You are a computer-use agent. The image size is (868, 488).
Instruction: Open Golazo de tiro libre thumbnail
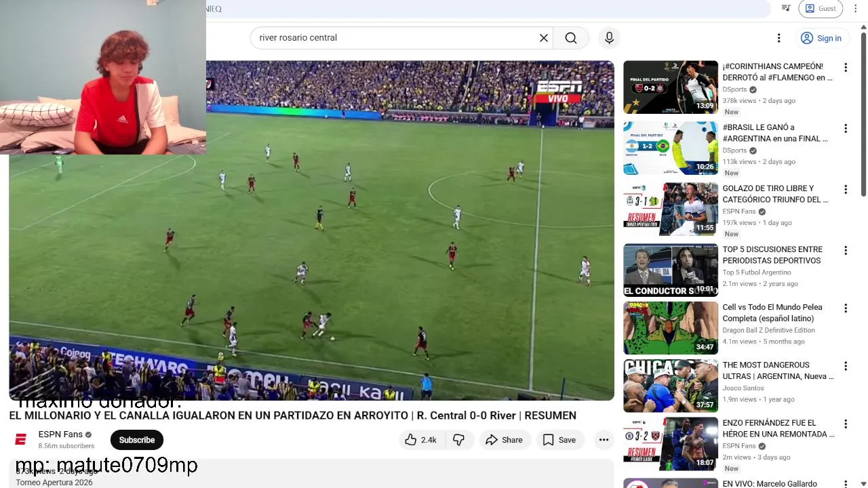pyautogui.click(x=671, y=209)
